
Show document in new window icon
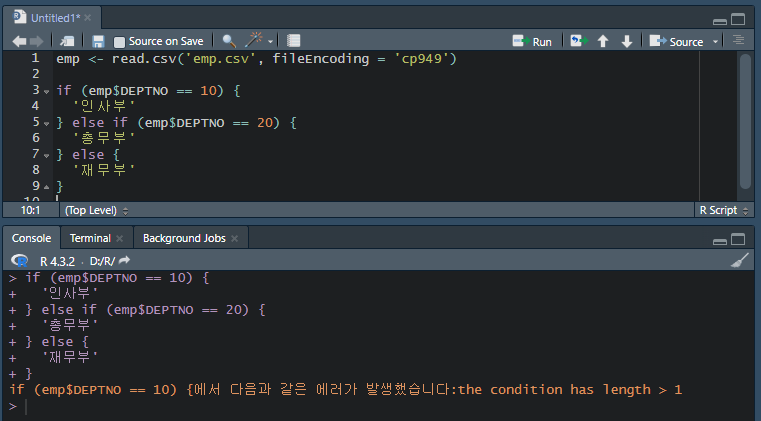66,41
